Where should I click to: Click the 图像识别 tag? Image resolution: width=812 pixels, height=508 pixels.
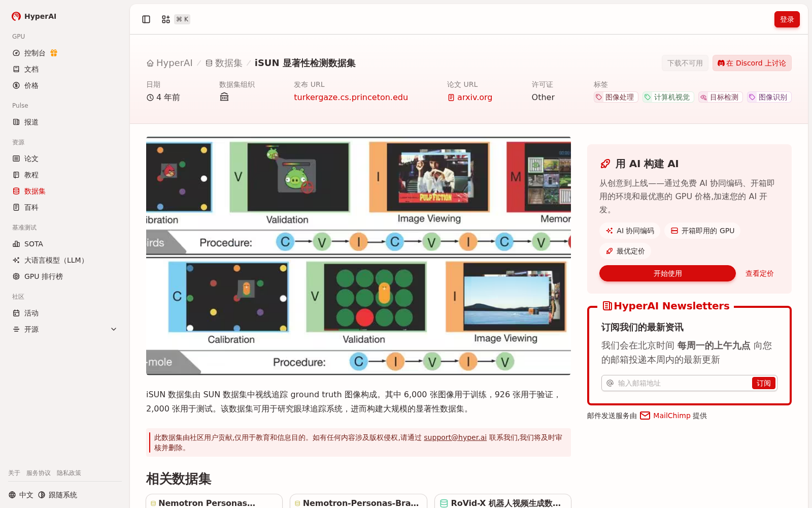click(x=769, y=97)
